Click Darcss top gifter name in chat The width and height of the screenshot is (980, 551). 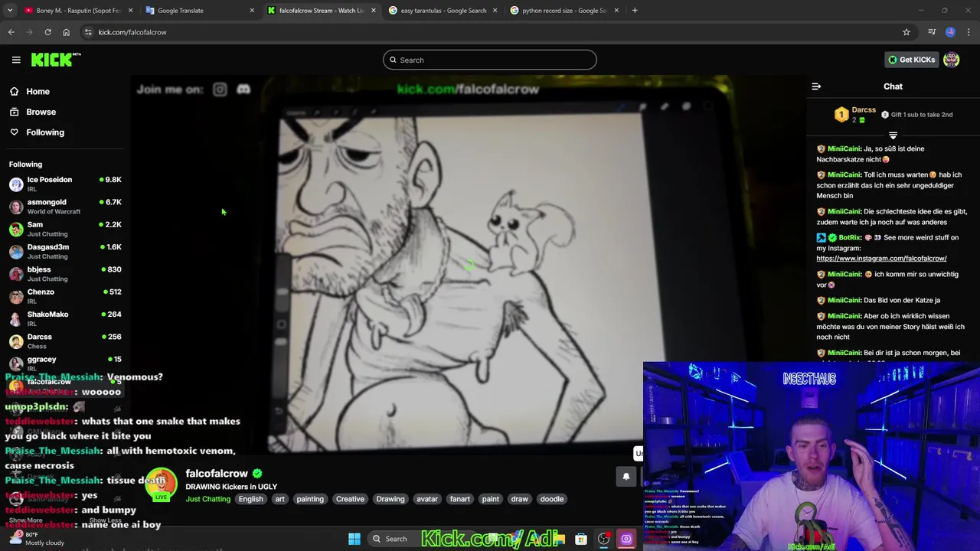[864, 110]
